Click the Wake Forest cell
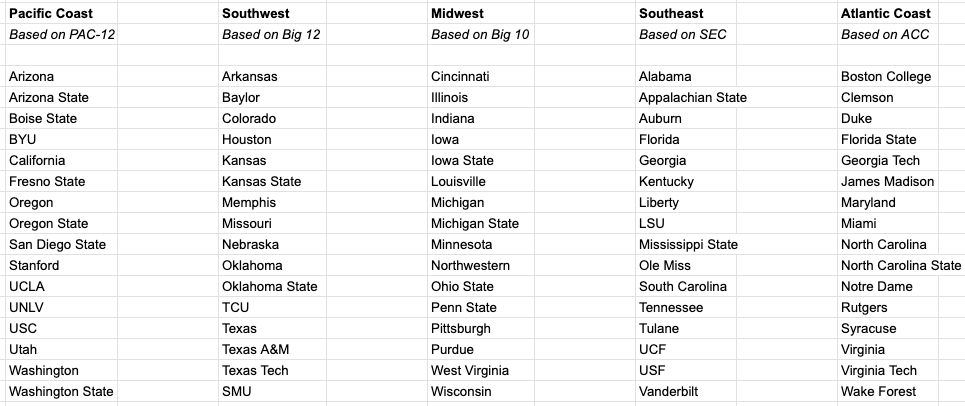The height and width of the screenshot is (406, 965). coord(879,392)
